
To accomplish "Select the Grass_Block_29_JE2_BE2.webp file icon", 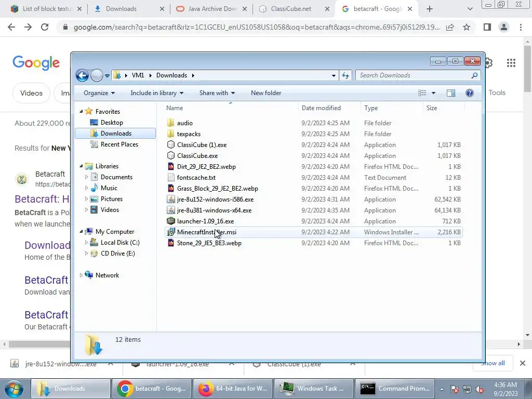I will tap(170, 188).
